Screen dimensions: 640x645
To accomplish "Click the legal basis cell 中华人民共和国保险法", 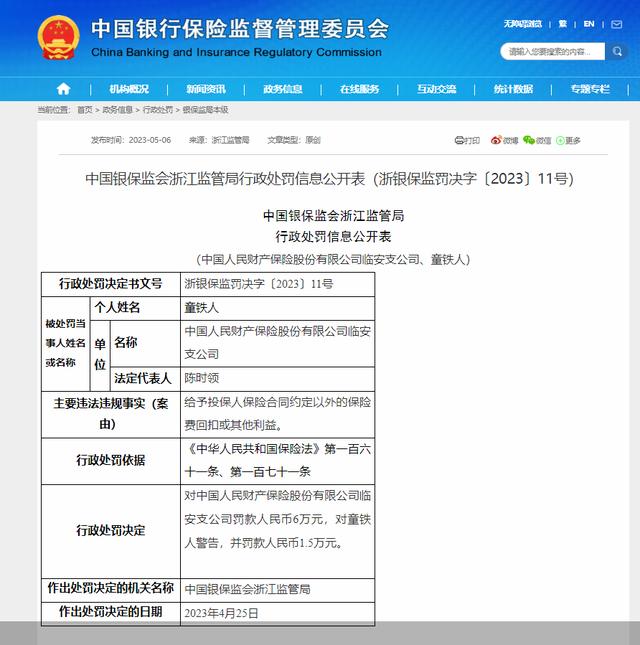I will pyautogui.click(x=278, y=460).
